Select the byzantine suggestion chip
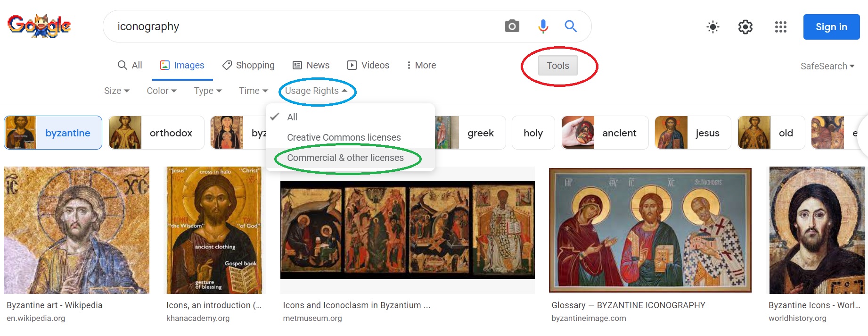868x336 pixels. pyautogui.click(x=53, y=133)
